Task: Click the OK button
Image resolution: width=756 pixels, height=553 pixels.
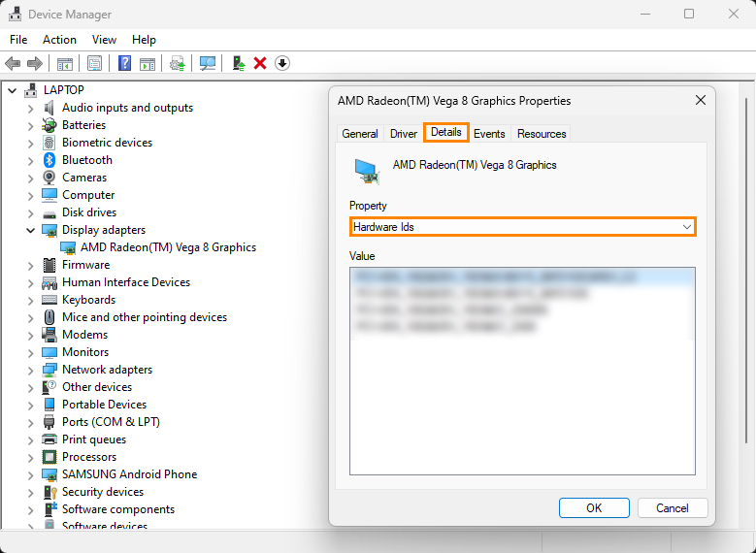Action: (x=594, y=508)
